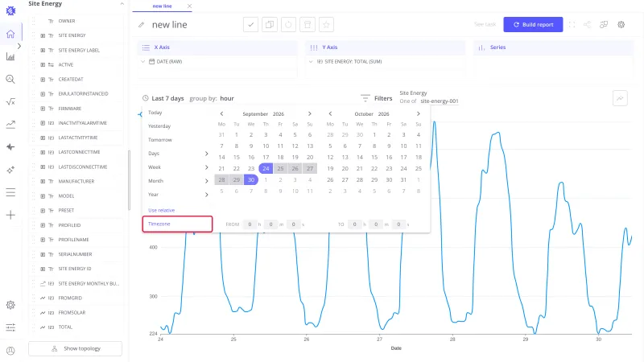Select September 24 in calendar

pyautogui.click(x=266, y=168)
